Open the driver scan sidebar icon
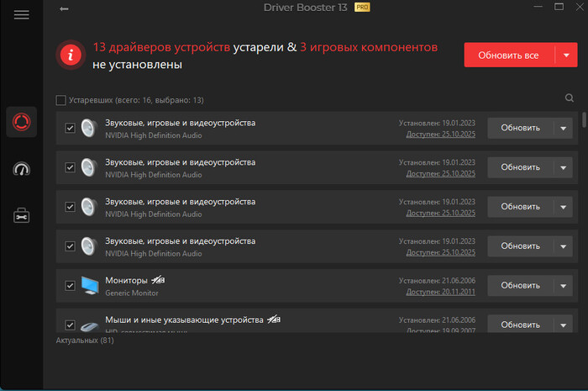588x391 pixels. pos(21,123)
